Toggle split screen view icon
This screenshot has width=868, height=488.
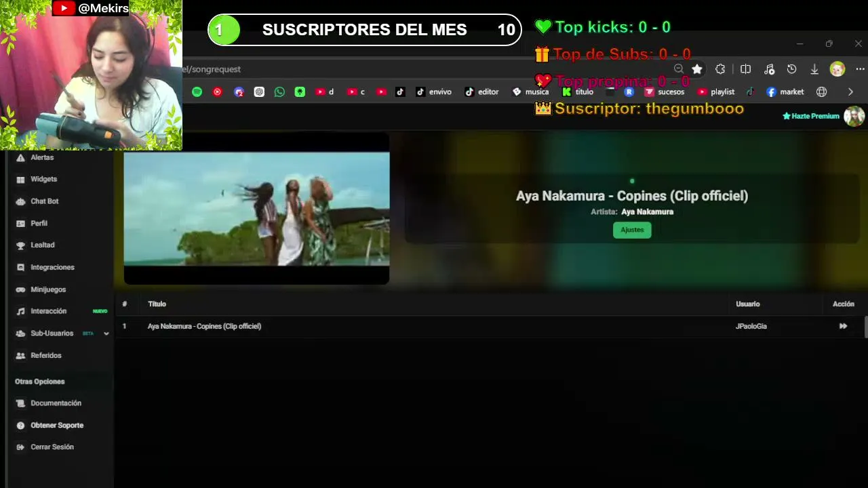tap(745, 69)
